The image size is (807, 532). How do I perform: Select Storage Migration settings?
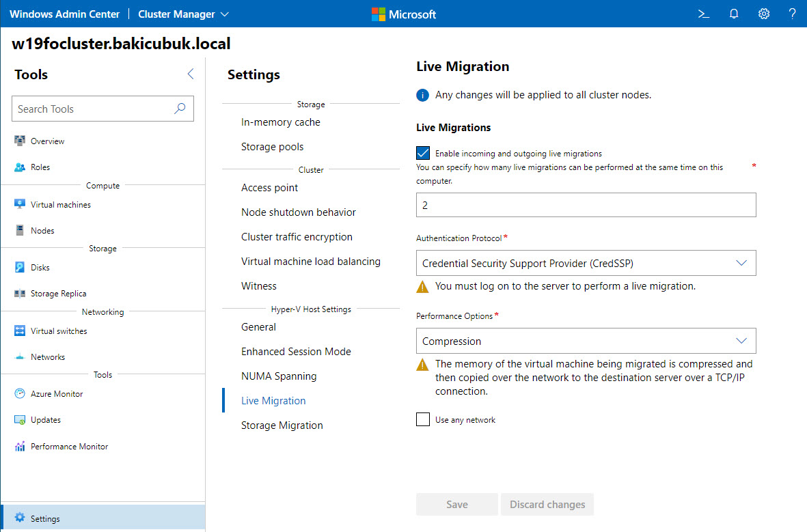[x=282, y=425]
